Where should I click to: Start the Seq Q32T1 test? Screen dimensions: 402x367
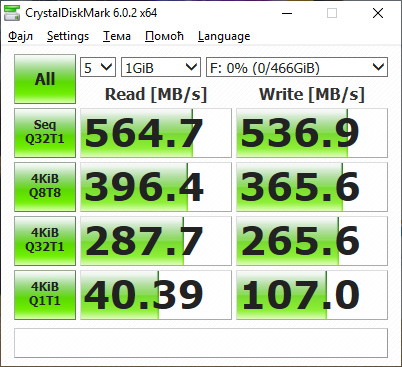(45, 133)
